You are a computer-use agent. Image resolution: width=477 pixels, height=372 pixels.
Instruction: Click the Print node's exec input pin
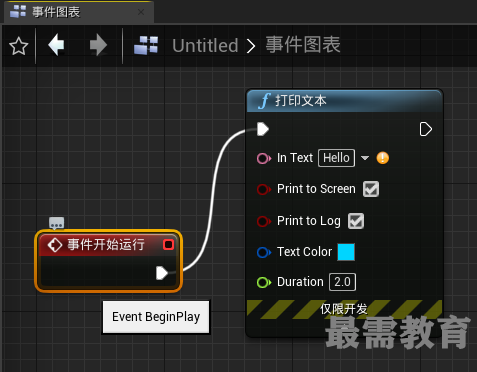click(263, 129)
